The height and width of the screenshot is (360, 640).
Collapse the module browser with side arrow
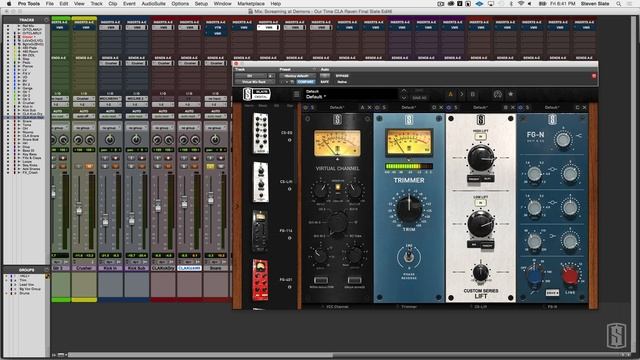pyautogui.click(x=238, y=206)
